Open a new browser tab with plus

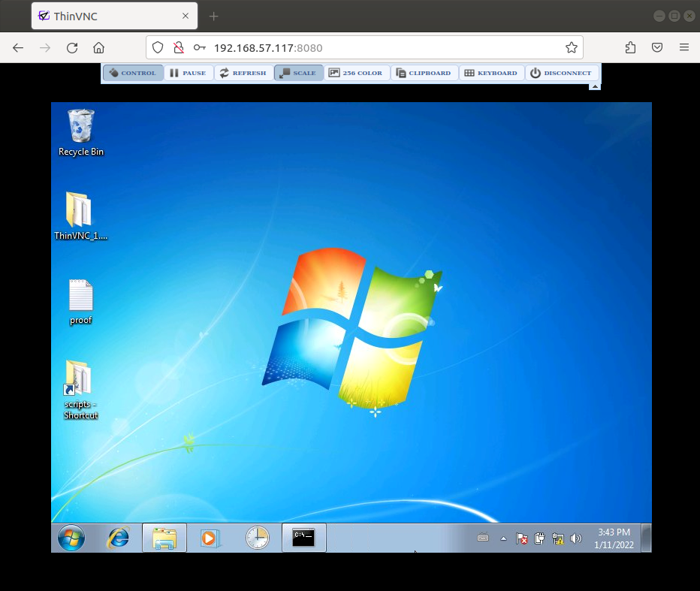click(214, 17)
